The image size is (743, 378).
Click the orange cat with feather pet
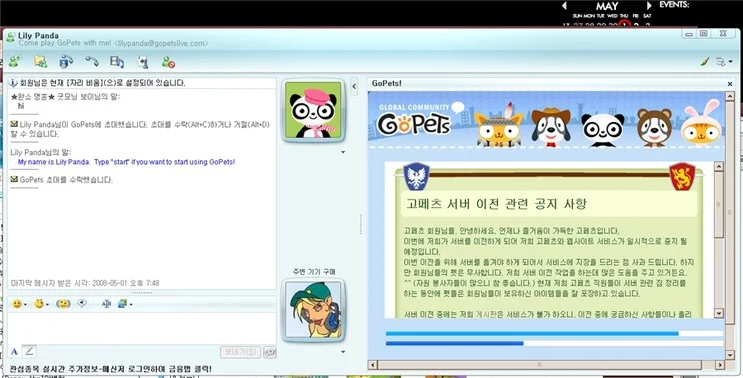[x=498, y=126]
